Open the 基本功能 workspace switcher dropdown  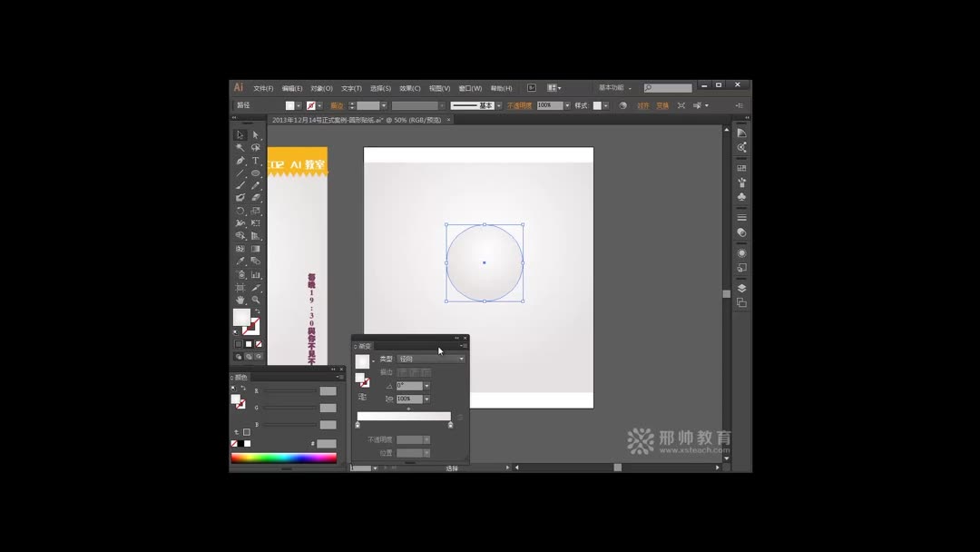(612, 88)
